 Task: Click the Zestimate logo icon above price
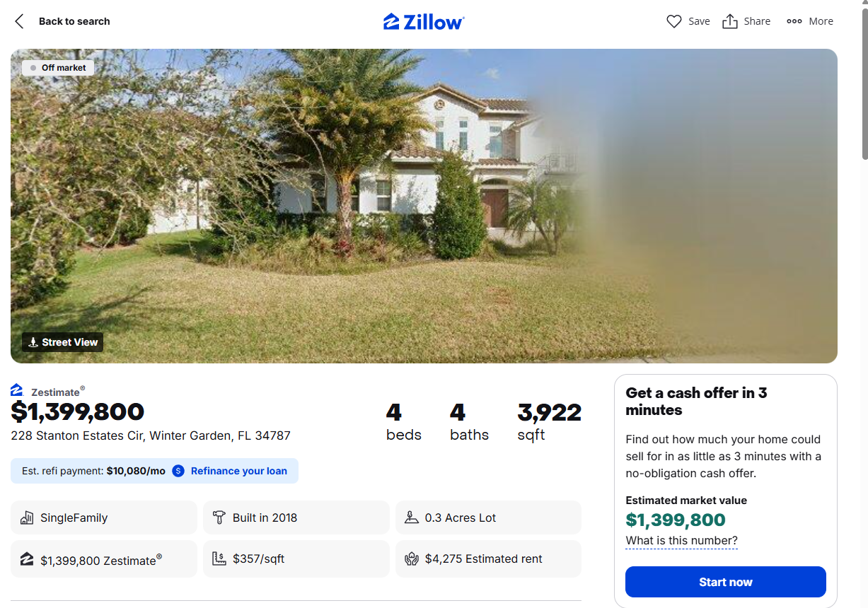17,390
